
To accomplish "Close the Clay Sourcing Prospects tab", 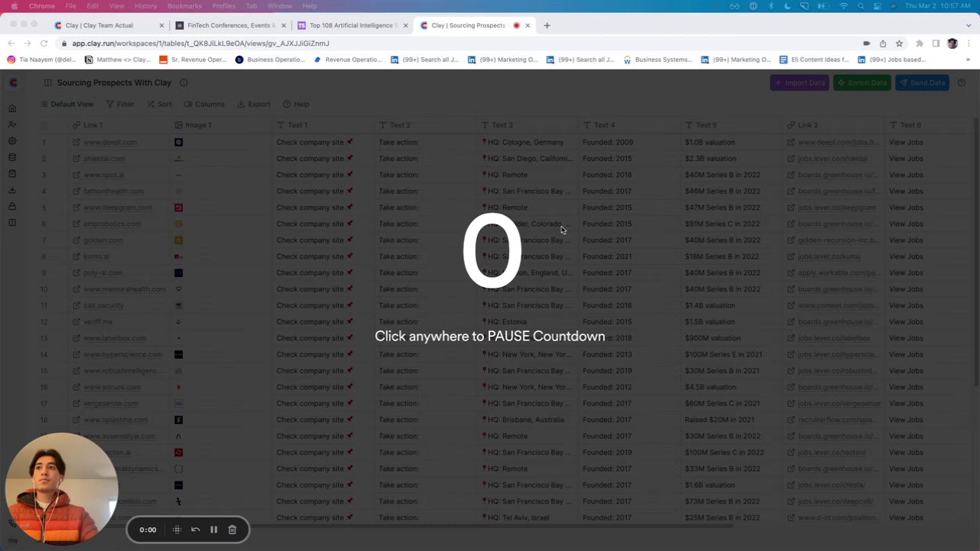I will point(528,25).
